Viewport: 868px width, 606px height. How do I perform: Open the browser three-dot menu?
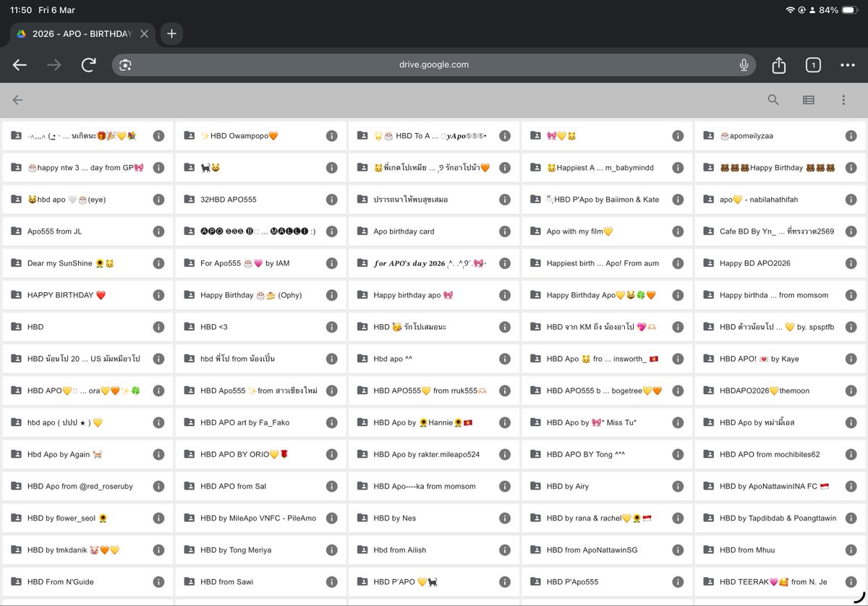point(848,65)
